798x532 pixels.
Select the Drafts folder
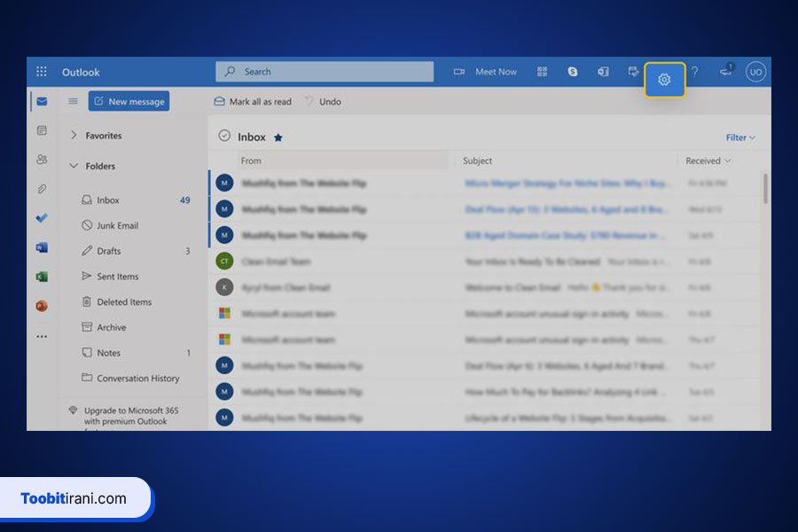click(108, 251)
